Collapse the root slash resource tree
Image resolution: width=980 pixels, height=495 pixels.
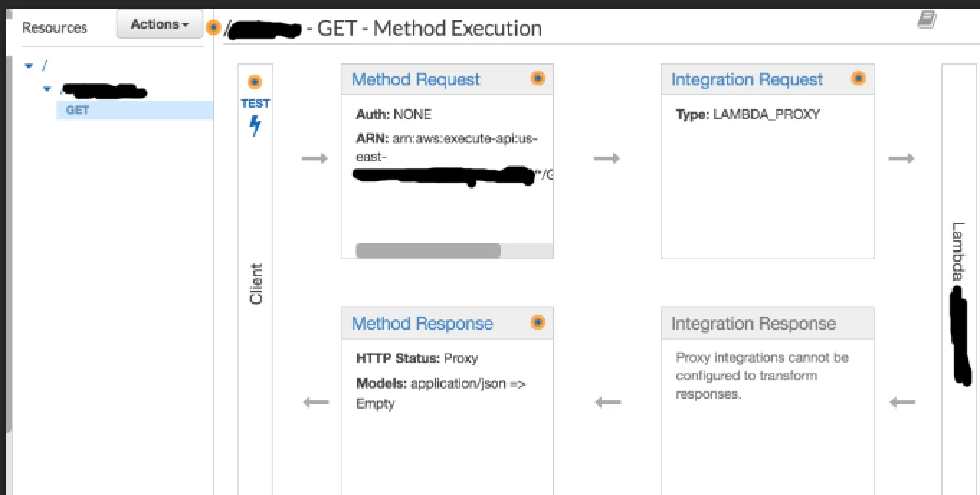click(x=29, y=65)
